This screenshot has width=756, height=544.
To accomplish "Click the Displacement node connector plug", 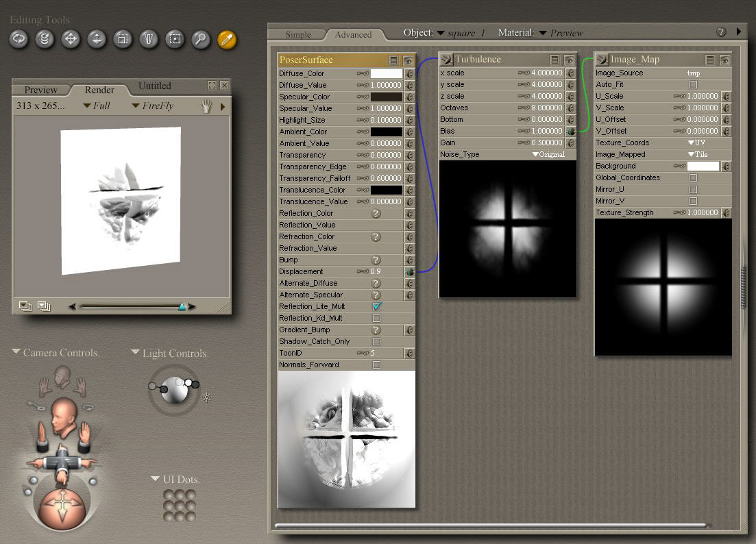I will pos(409,271).
